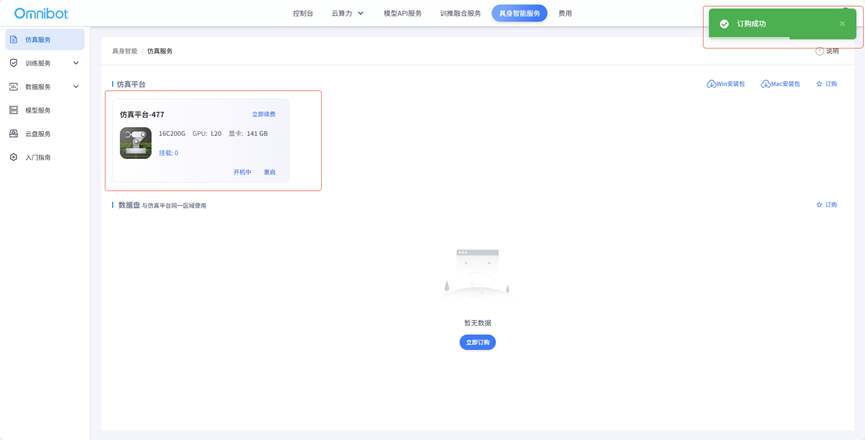Viewport: 865px width, 440px height.
Task: Click the 仿真服务 sidebar icon
Action: click(14, 40)
